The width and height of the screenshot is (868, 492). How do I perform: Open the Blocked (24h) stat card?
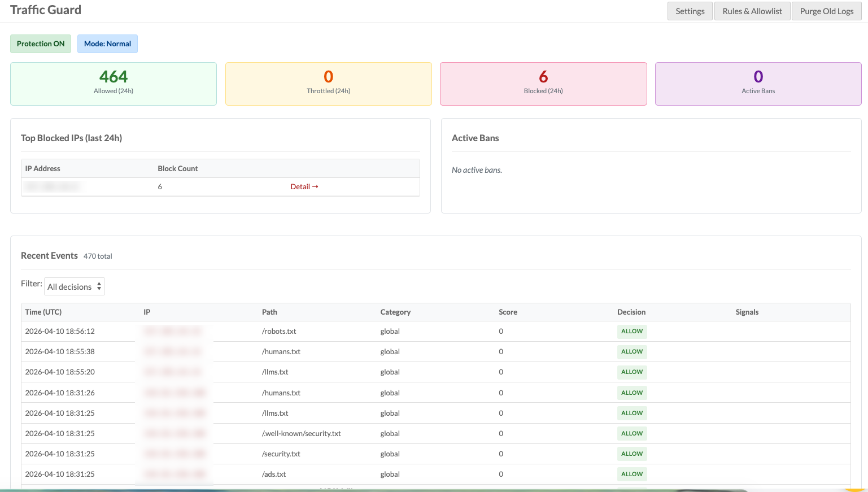(x=543, y=84)
